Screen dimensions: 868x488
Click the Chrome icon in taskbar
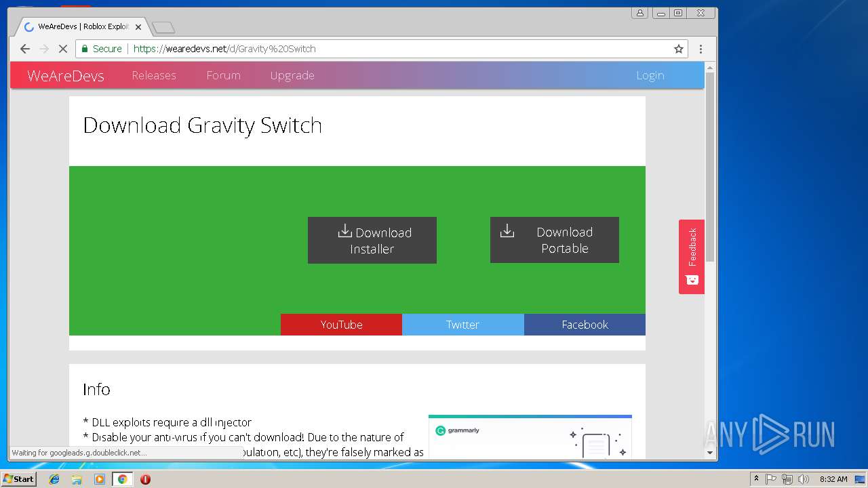pos(122,479)
